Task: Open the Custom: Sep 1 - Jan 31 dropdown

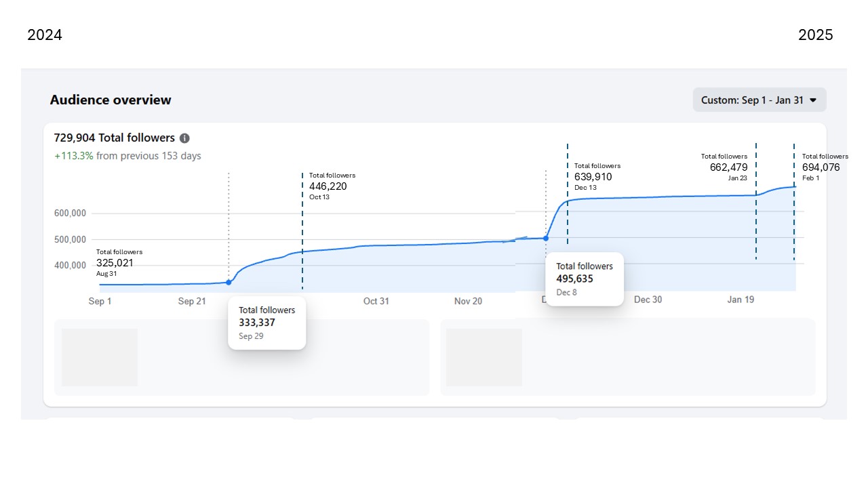Action: tap(759, 100)
